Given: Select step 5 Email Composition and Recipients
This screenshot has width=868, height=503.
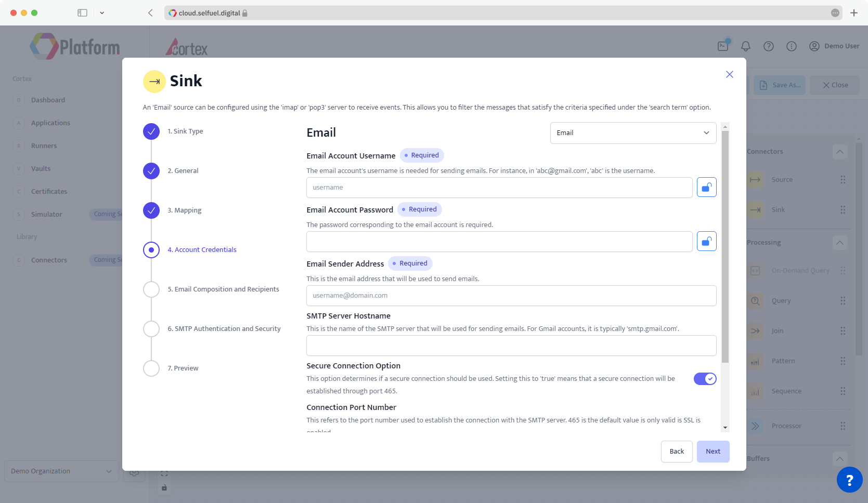Looking at the screenshot, I should 151,289.
